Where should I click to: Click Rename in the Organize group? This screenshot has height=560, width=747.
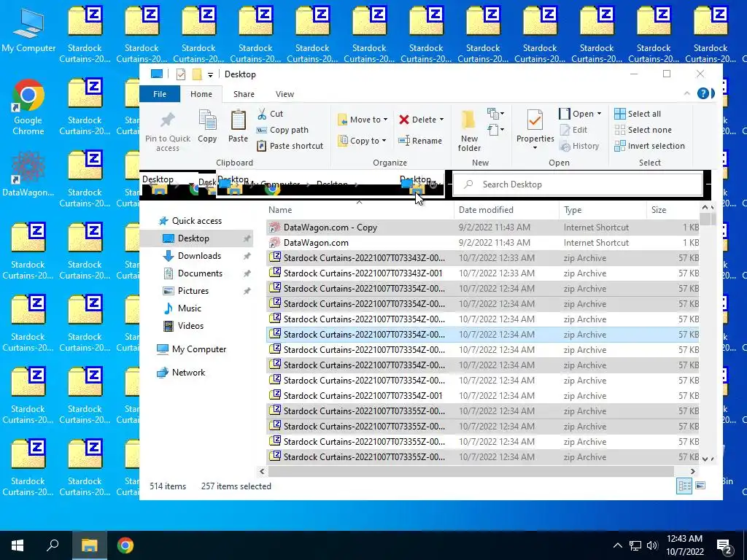[x=420, y=141]
